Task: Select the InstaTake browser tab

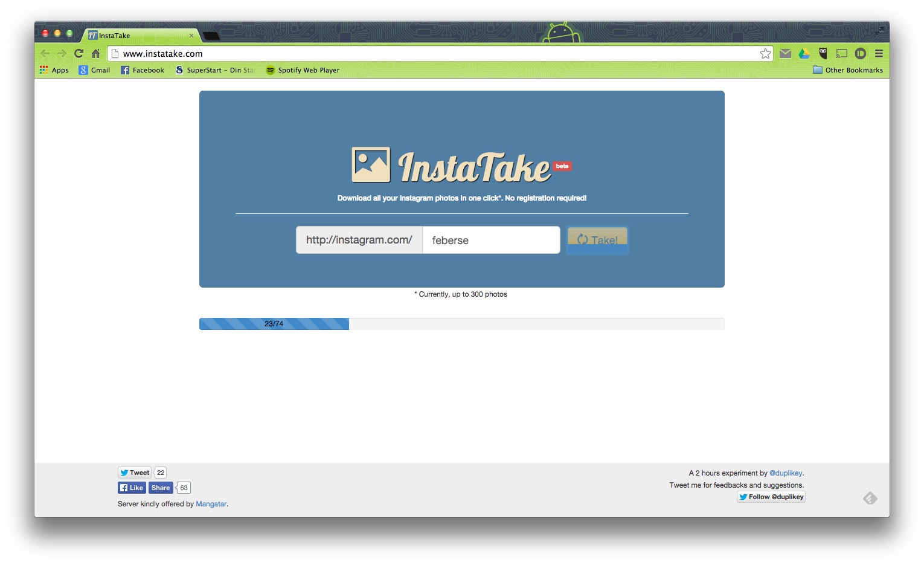Action: (x=142, y=36)
